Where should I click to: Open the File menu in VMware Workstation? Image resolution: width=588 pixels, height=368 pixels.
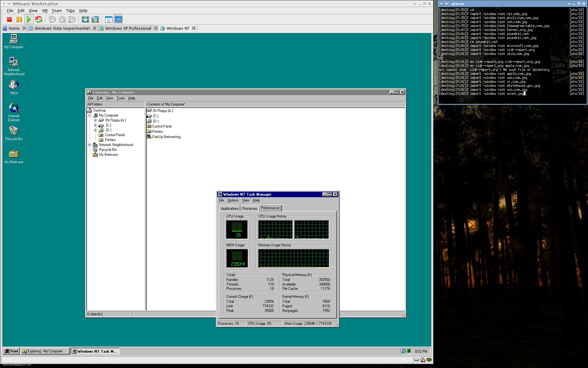point(10,10)
